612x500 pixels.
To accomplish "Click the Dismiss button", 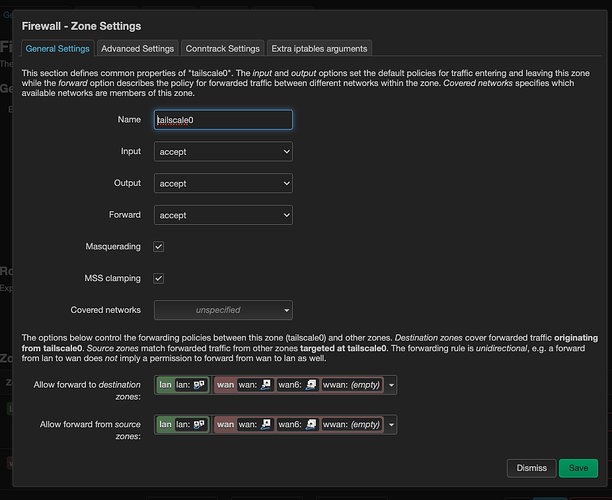I will 531,468.
